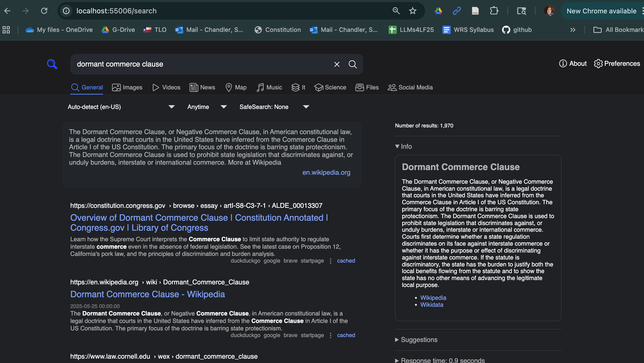Bookmark this page with star icon
This screenshot has width=644, height=363.
pyautogui.click(x=412, y=11)
